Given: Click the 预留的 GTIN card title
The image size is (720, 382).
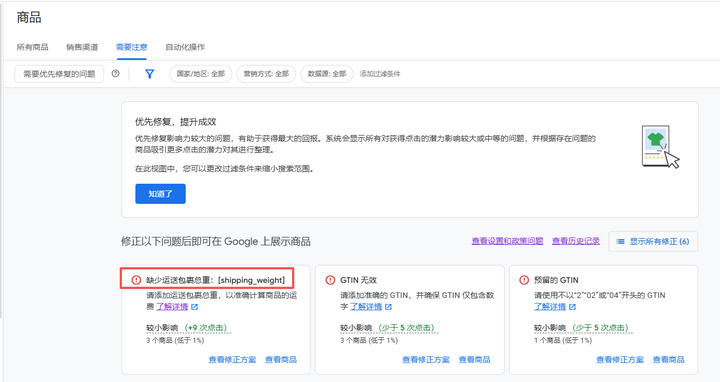Looking at the screenshot, I should click(556, 280).
